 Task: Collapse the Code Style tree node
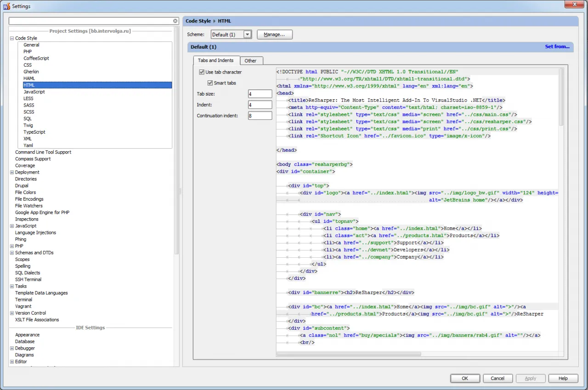[x=12, y=39]
